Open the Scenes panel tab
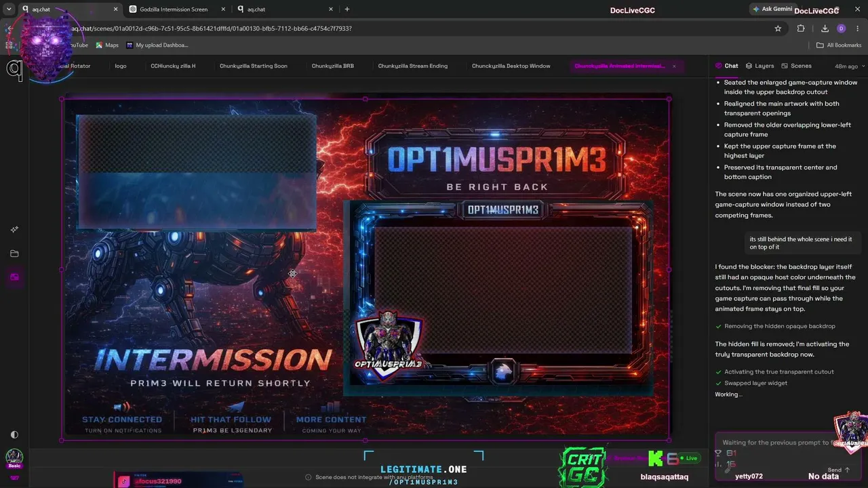 [x=796, y=66]
